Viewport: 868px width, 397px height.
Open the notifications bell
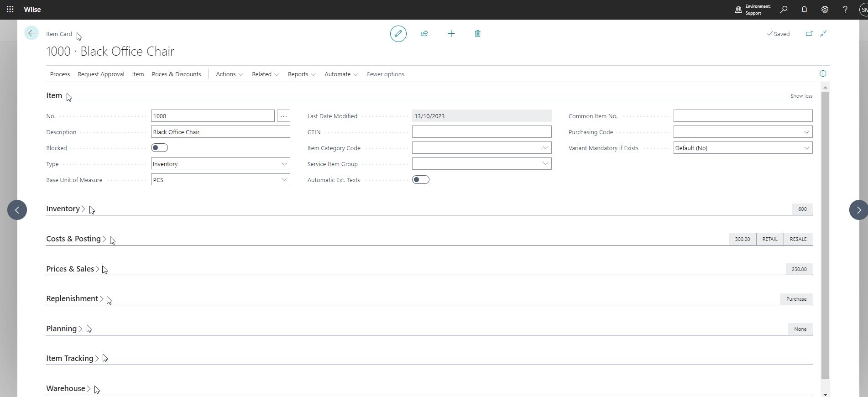pyautogui.click(x=804, y=10)
